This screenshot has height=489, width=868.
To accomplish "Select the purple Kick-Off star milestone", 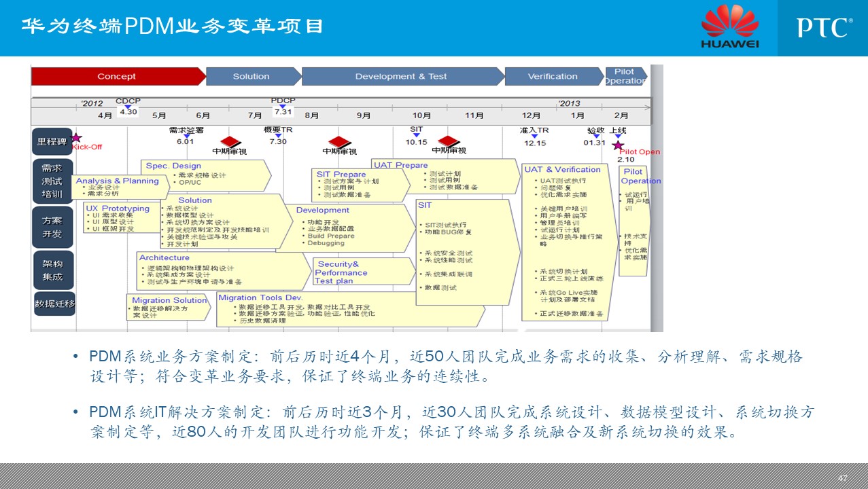I will [x=76, y=138].
